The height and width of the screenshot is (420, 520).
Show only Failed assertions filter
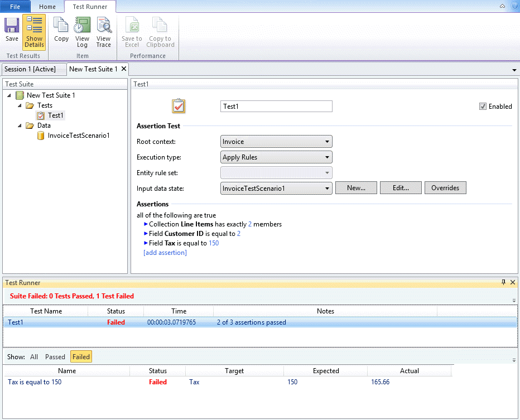[81, 357]
